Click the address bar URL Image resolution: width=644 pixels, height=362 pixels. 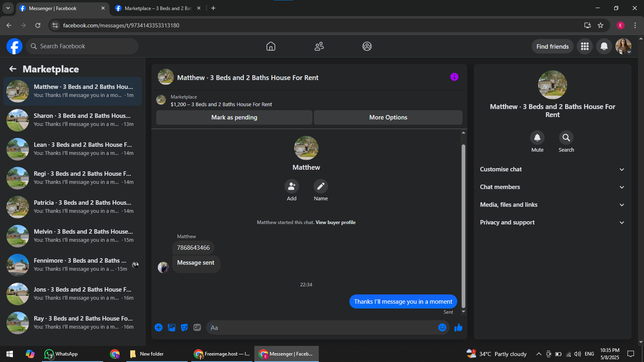click(121, 25)
